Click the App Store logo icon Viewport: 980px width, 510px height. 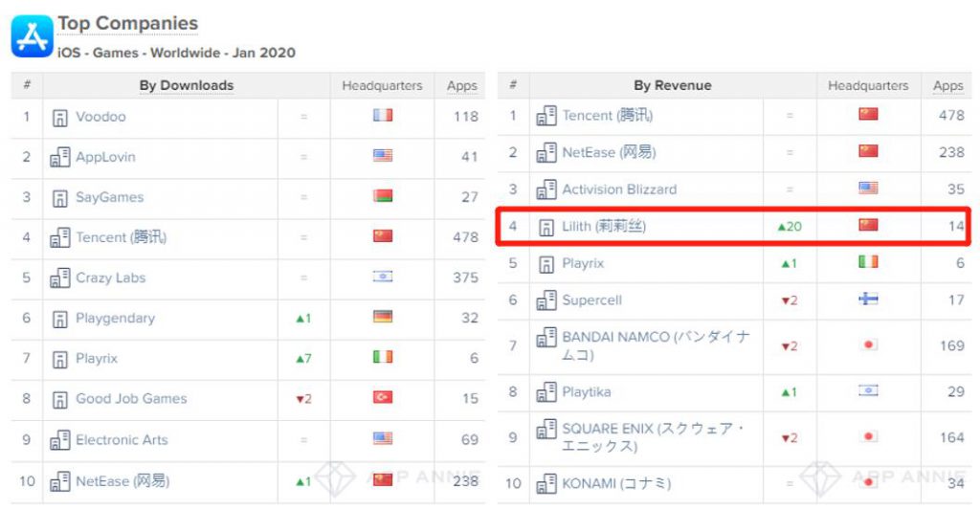click(32, 36)
